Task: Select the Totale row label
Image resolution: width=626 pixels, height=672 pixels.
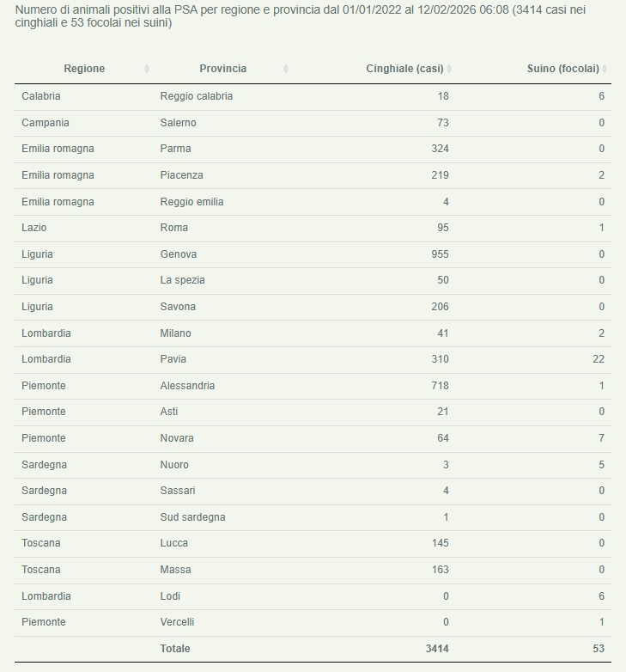Action: [175, 649]
